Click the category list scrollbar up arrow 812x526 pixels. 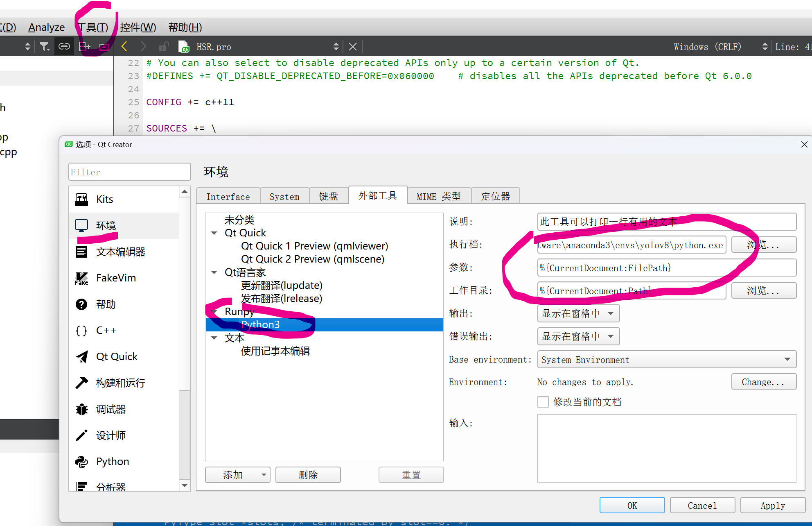[185, 191]
